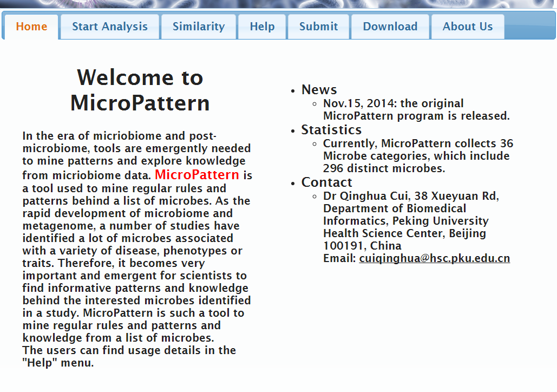Click the "Welcome to MicroPattern" heading
557x392 pixels.
140,90
